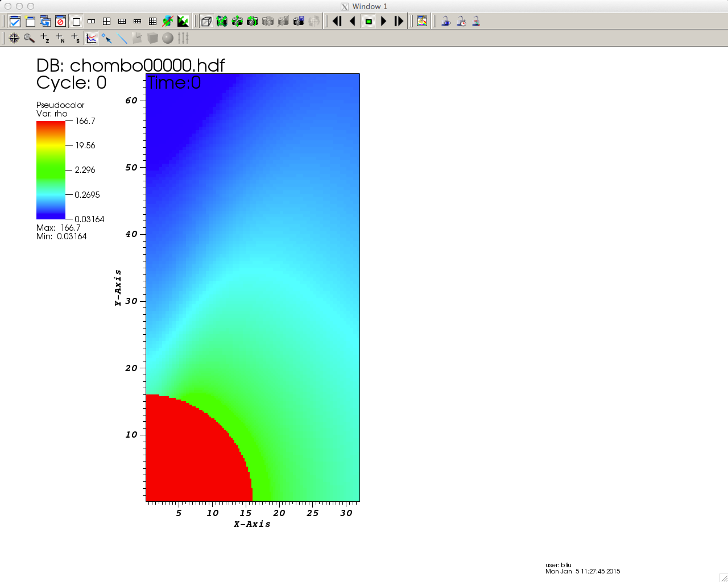The image size is (728, 582).
Task: Select the 1x2 window layout
Action: click(92, 22)
